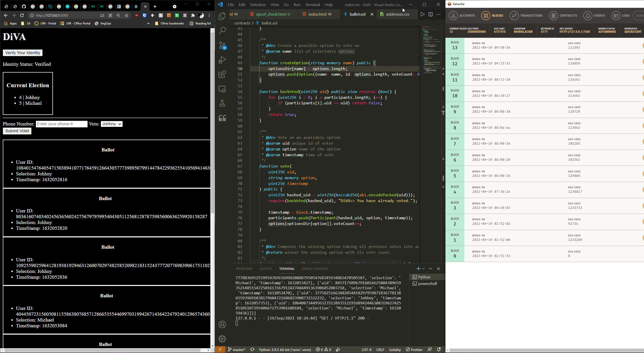
Task: Go to Ganache Transactions tab
Action: pos(526,16)
